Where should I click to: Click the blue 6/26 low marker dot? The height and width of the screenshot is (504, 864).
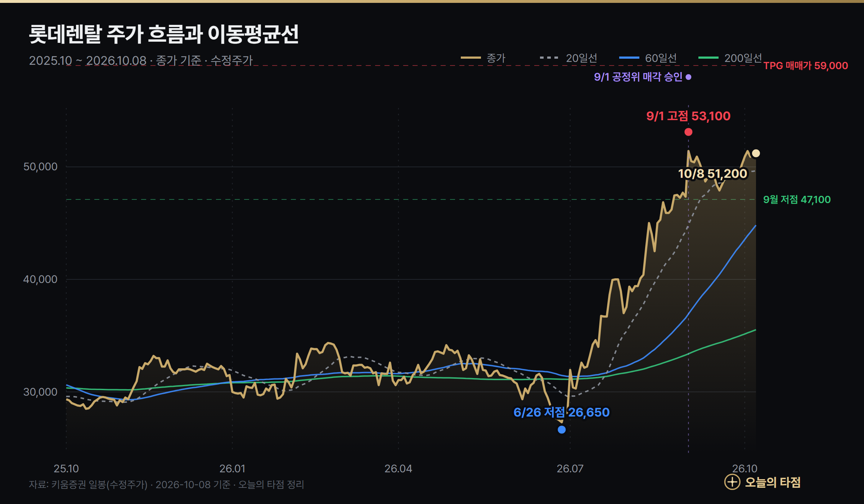tap(562, 429)
